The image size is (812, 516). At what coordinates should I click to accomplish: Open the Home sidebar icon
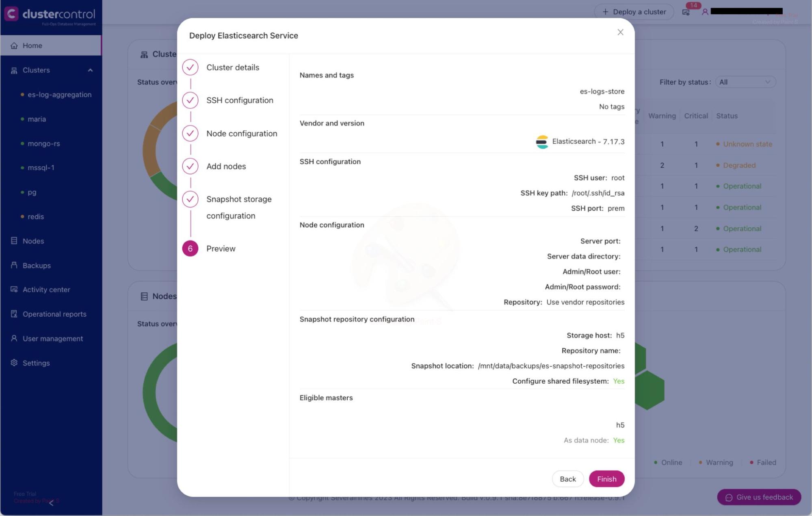coord(14,45)
